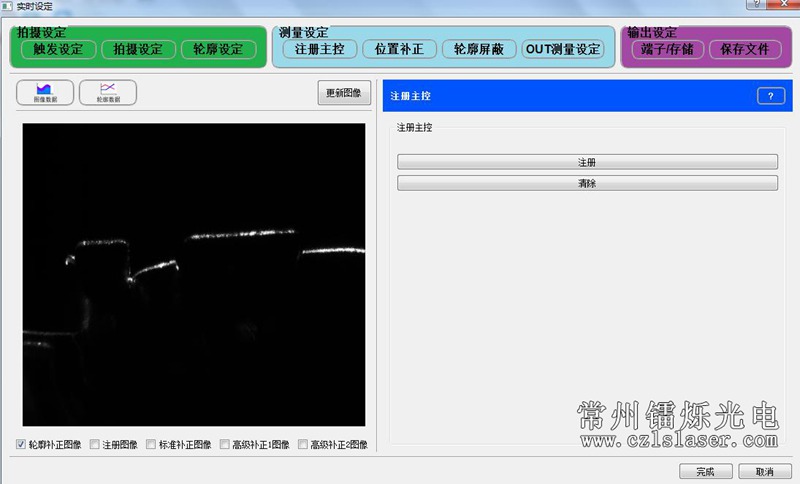The height and width of the screenshot is (484, 800).
Task: Toggle the 高级补正2图像 checkbox
Action: pyautogui.click(x=303, y=445)
